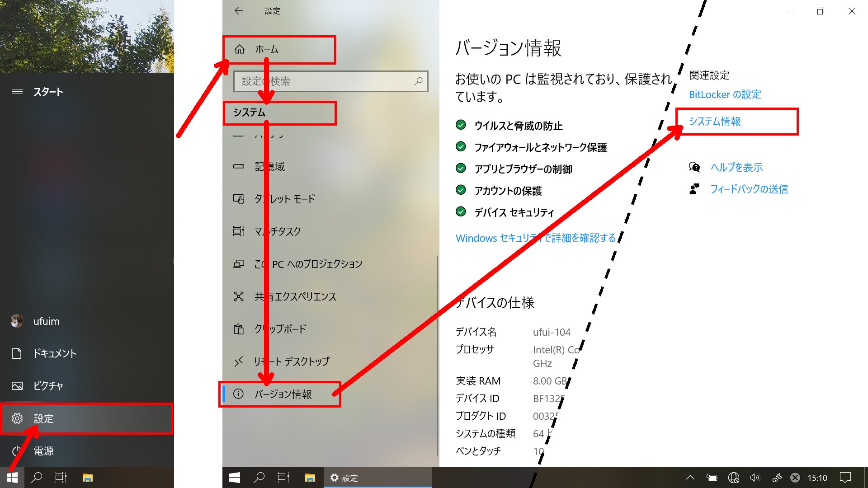Click the volume speaker tray icon

[755, 478]
